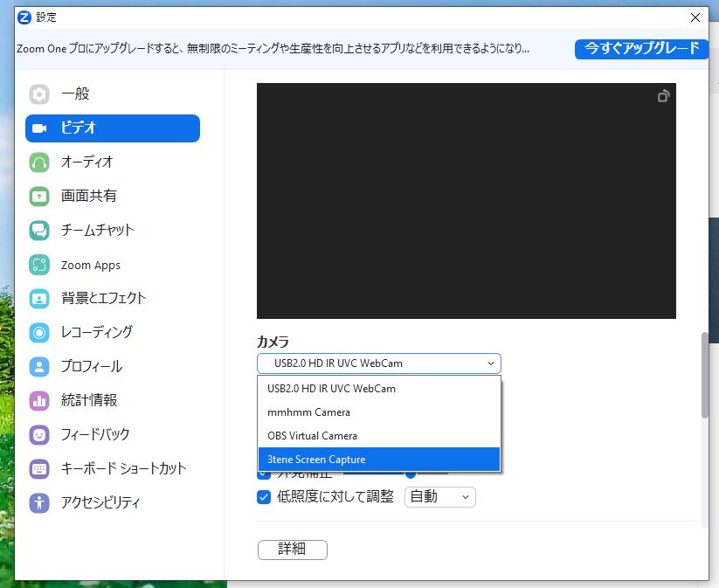Image resolution: width=719 pixels, height=588 pixels.
Task: Select the レコーディング section
Action: pos(113,332)
